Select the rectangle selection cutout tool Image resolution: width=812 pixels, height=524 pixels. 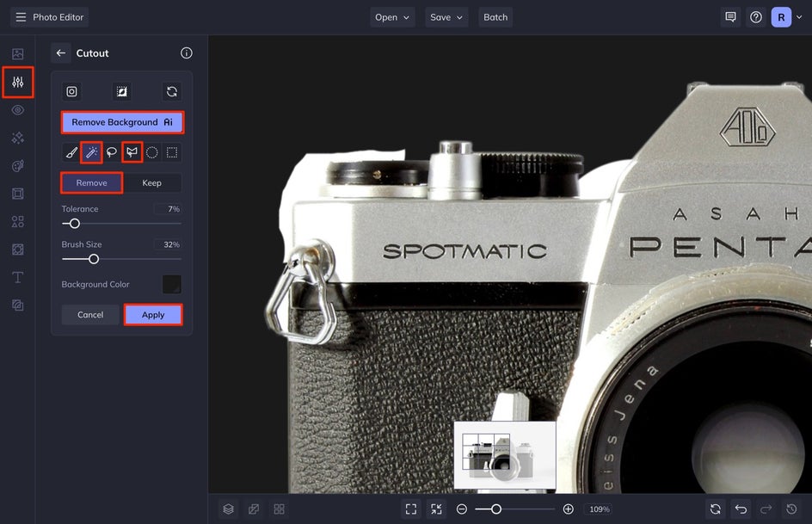[x=172, y=152]
